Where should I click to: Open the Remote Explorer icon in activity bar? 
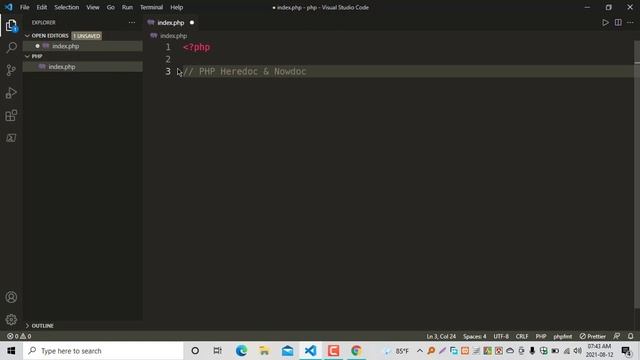(x=11, y=138)
